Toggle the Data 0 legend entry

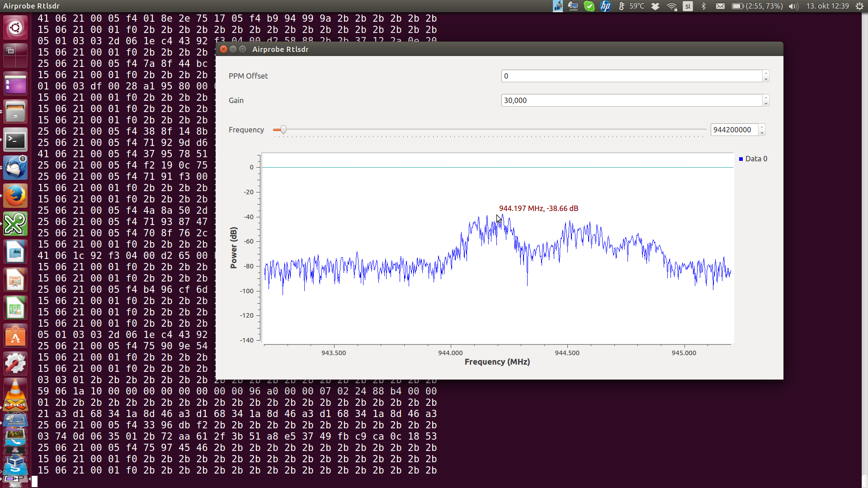pyautogui.click(x=753, y=159)
